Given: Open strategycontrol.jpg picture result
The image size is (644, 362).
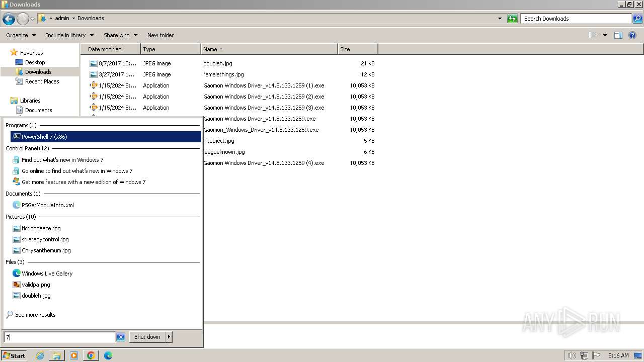Looking at the screenshot, I should pos(45,239).
